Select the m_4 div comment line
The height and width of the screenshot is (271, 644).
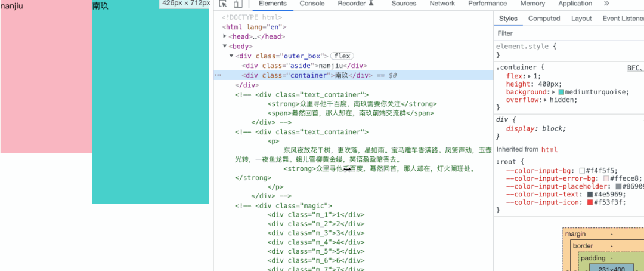[x=316, y=242]
